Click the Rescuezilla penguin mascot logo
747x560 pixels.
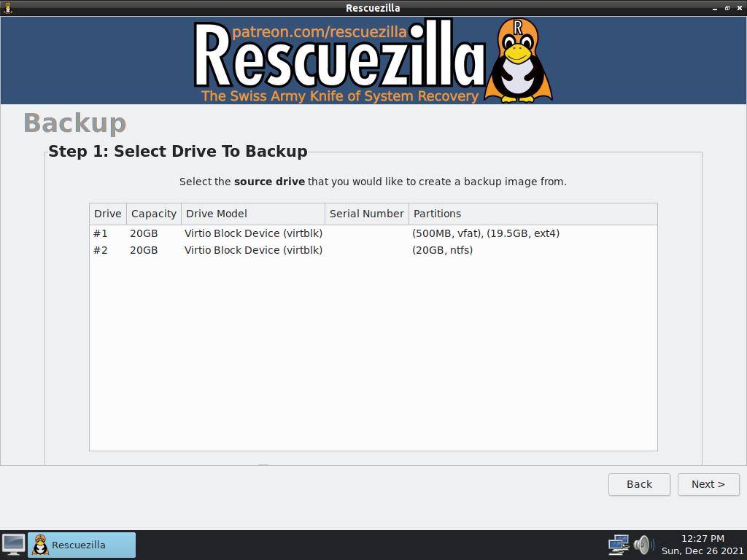[519, 61]
